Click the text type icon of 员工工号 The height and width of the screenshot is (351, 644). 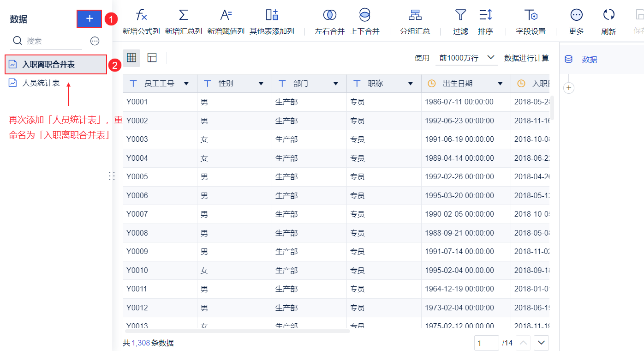click(x=133, y=84)
